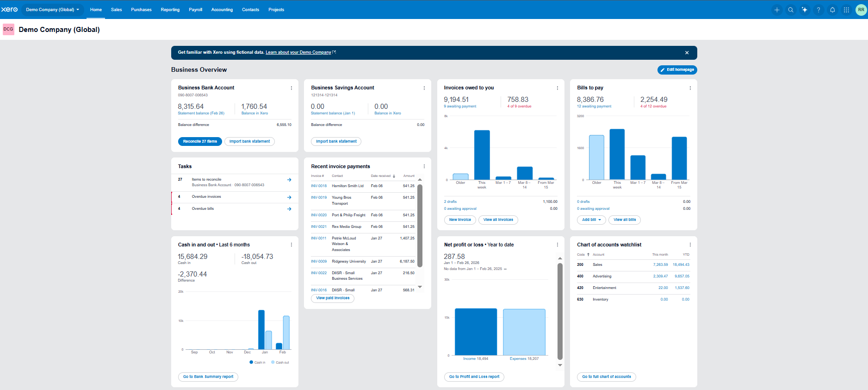Open Bills to pay card options
The height and width of the screenshot is (390, 868).
coord(690,88)
